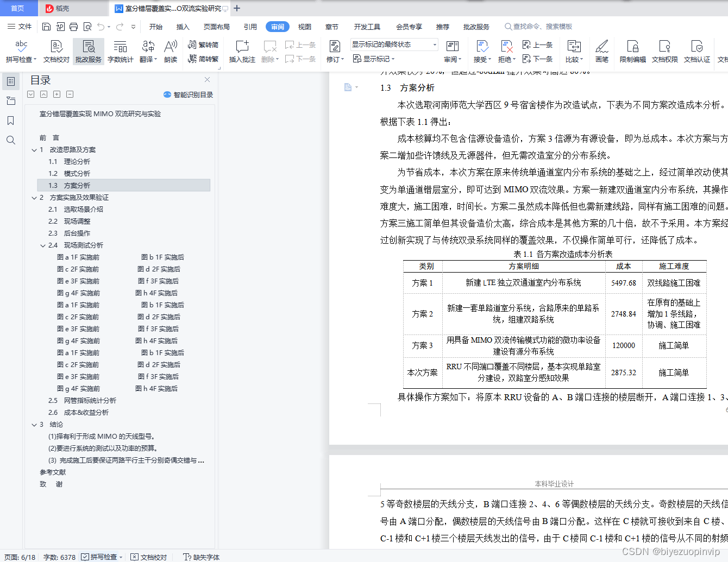The height and width of the screenshot is (562, 728).
Task: Click the Print icon in quick access toolbar
Action: coord(73,27)
